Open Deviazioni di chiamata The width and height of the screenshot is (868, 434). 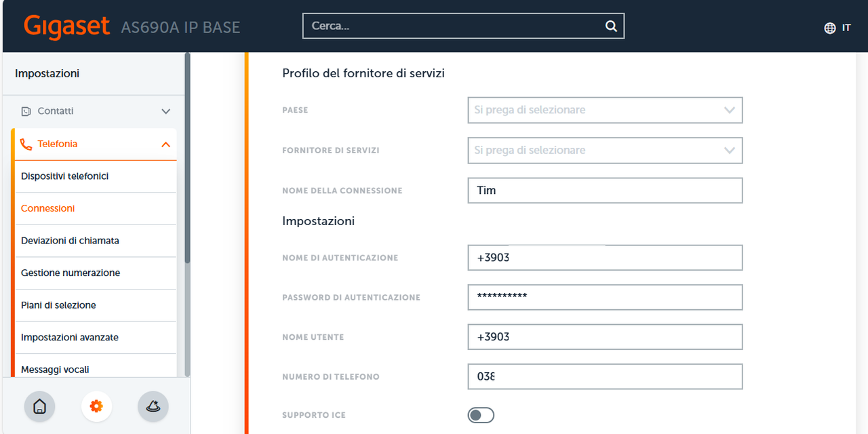(96, 241)
